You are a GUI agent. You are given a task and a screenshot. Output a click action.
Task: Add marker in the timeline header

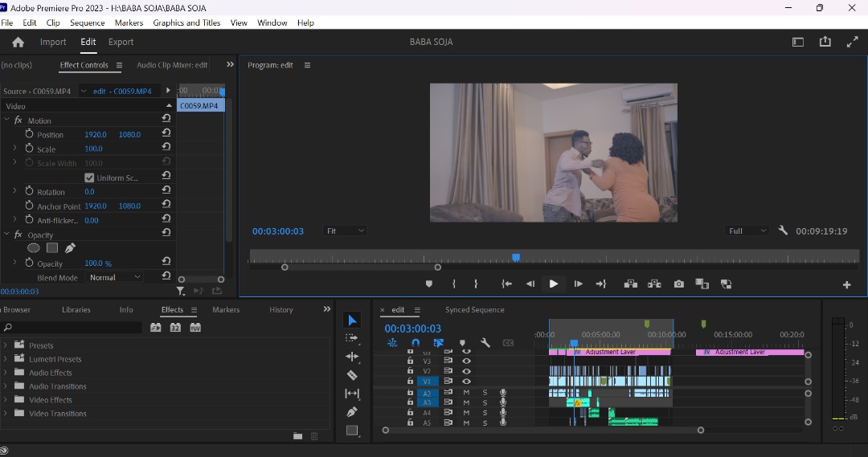(462, 343)
